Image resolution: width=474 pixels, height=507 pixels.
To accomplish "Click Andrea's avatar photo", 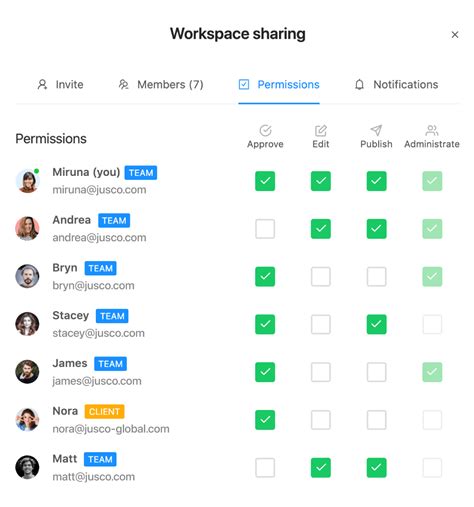I will click(27, 229).
